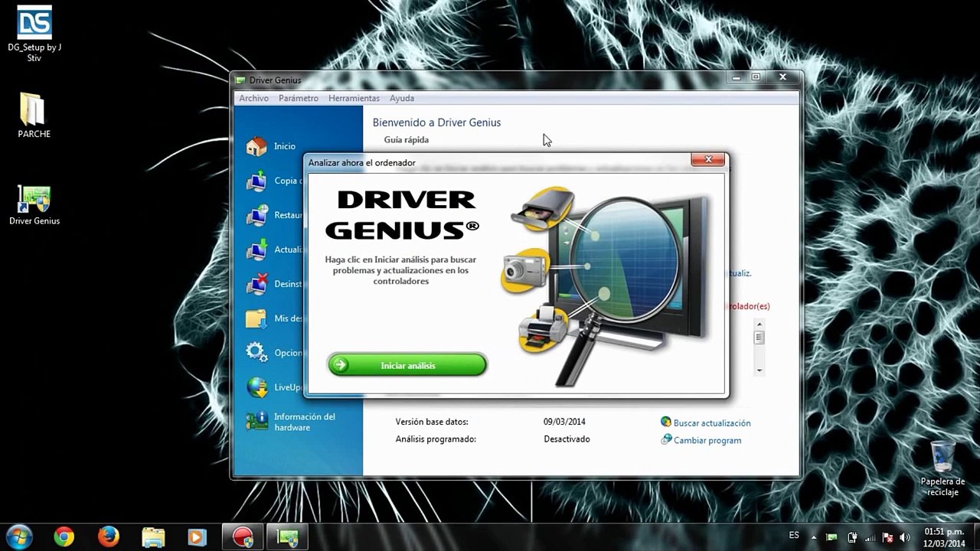Click the Bienvenido a Driver Genius heading
Viewport: 980px width, 551px height.
click(x=436, y=122)
